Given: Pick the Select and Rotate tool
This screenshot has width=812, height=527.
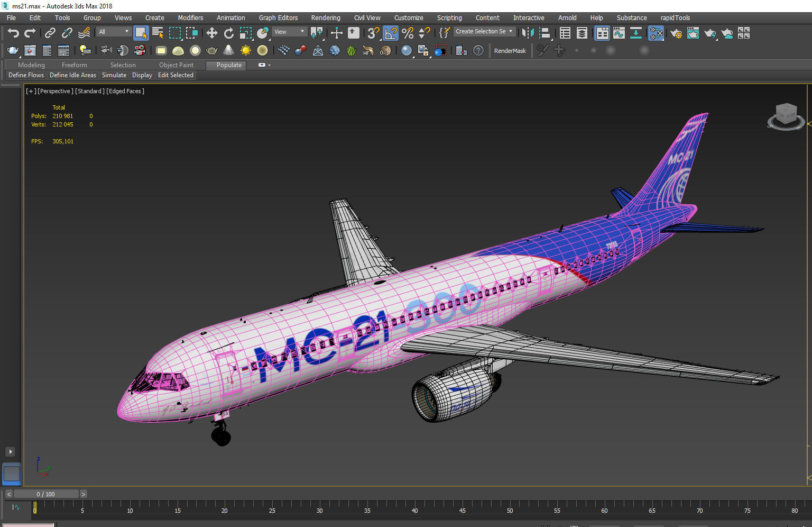Looking at the screenshot, I should click(x=228, y=33).
